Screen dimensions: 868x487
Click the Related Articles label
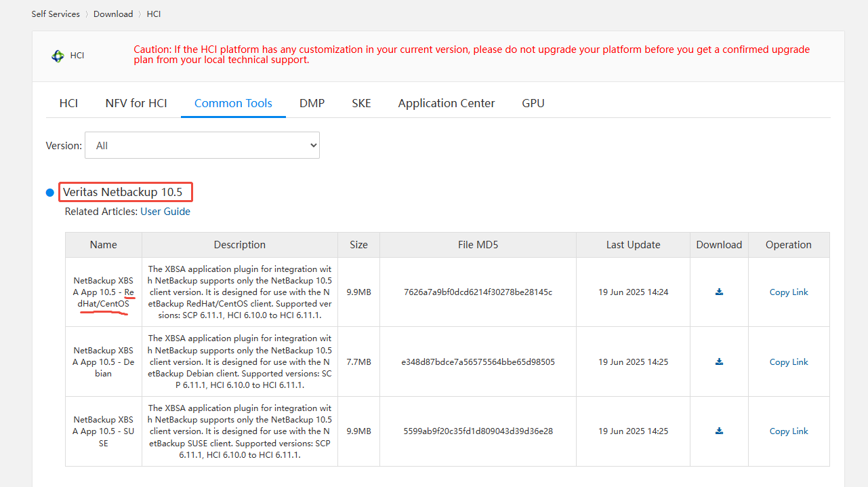click(102, 212)
